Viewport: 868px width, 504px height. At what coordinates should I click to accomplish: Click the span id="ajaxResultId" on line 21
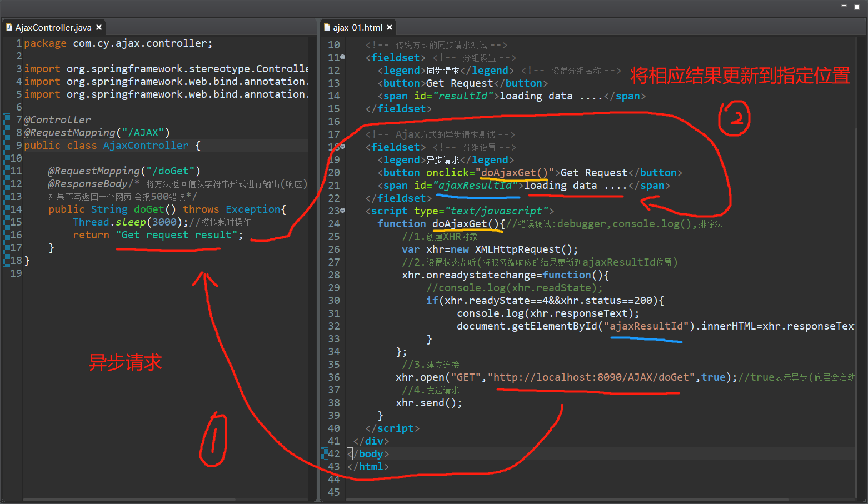coord(523,186)
